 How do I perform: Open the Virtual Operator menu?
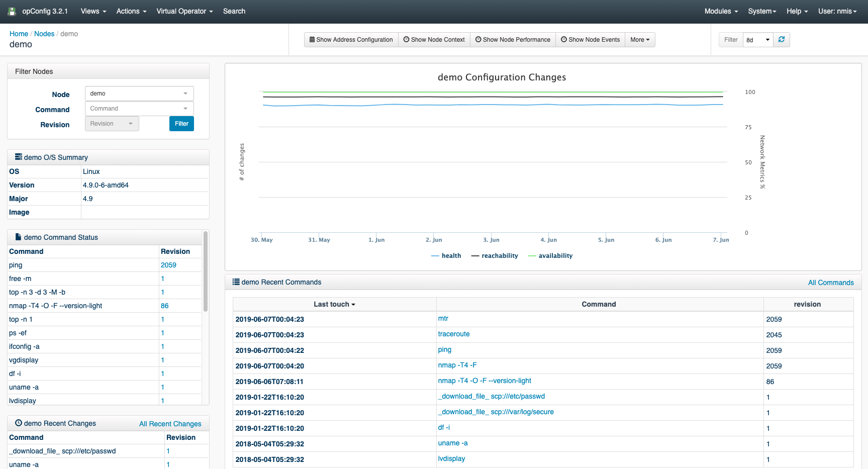click(x=184, y=11)
